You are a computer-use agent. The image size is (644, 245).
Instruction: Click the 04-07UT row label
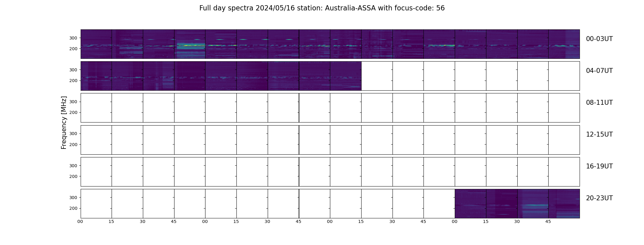pos(599,71)
